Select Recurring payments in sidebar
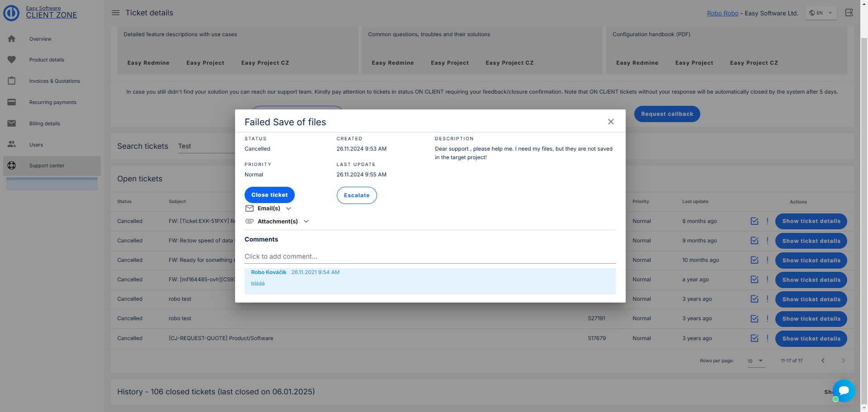This screenshot has height=412, width=868. tap(52, 102)
